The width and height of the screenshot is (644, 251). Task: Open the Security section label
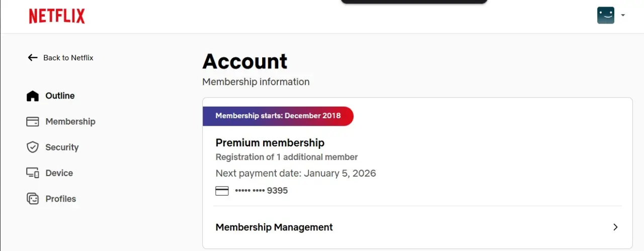tap(62, 147)
